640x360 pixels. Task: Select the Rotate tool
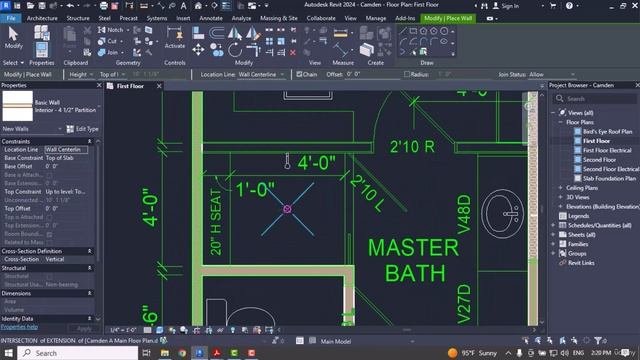[x=235, y=50]
